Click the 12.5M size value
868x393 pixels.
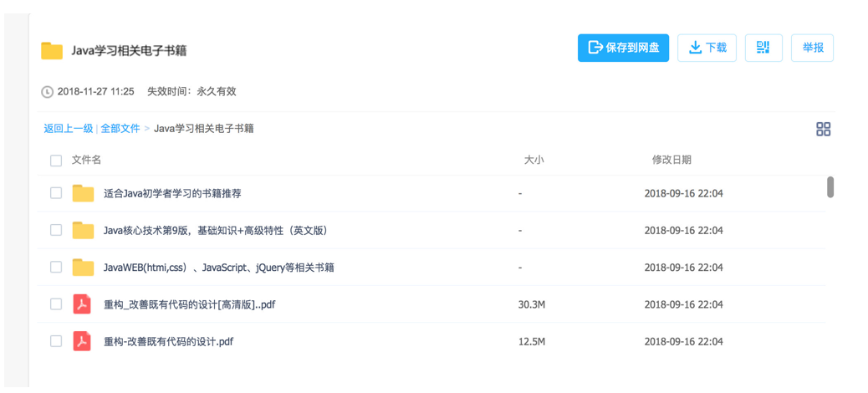coord(532,342)
